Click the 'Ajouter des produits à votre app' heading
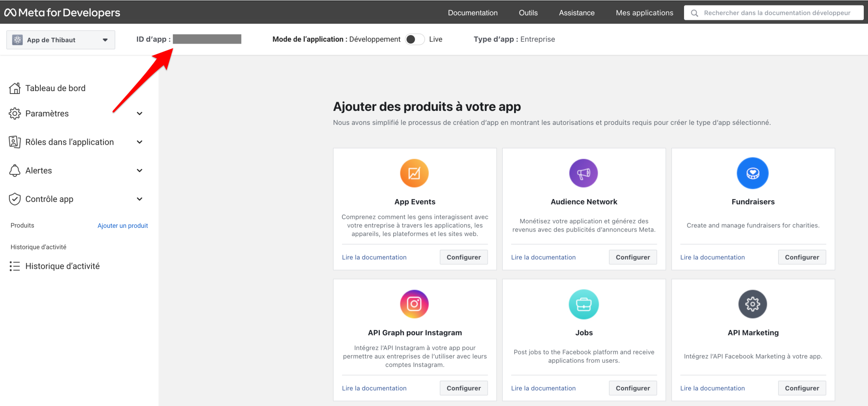 pyautogui.click(x=427, y=107)
